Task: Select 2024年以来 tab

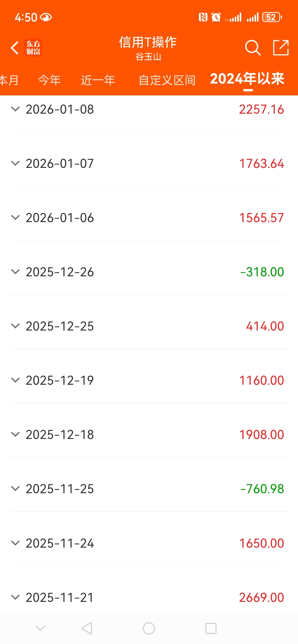Action: (x=247, y=79)
